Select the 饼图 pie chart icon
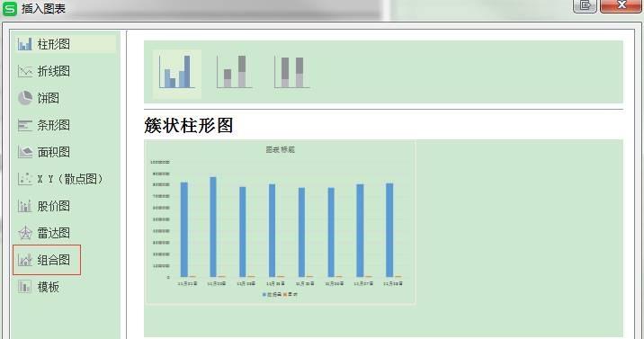This screenshot has height=339, width=644. [x=24, y=98]
